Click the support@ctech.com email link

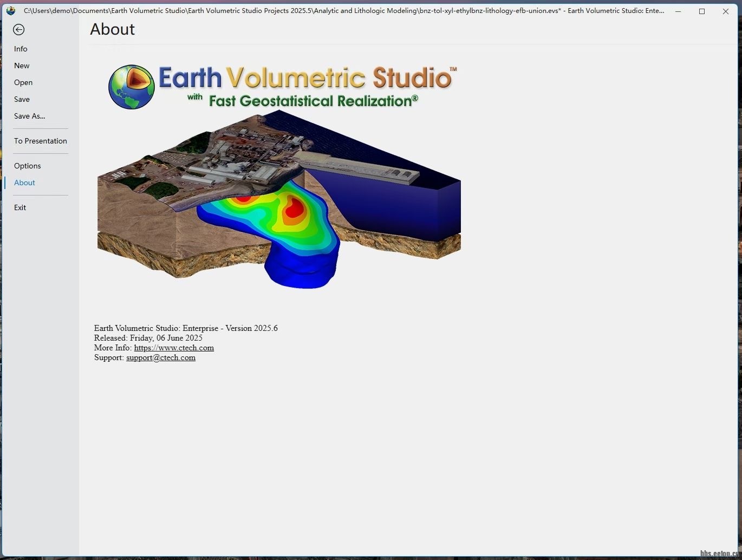[161, 357]
